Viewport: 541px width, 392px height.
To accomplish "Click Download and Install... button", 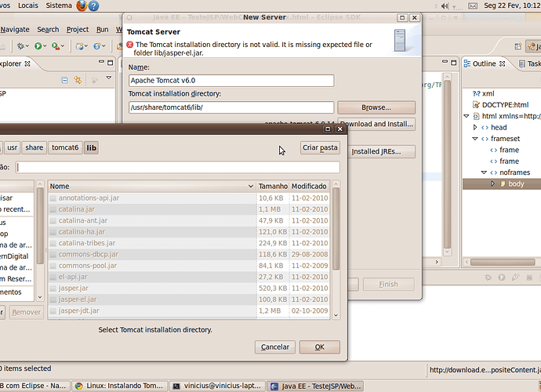I will 376,124.
